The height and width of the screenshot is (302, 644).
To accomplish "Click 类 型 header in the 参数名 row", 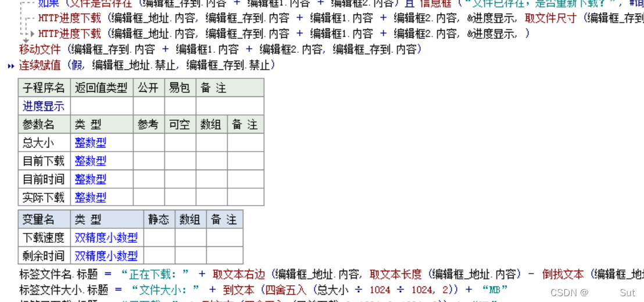I will point(102,124).
